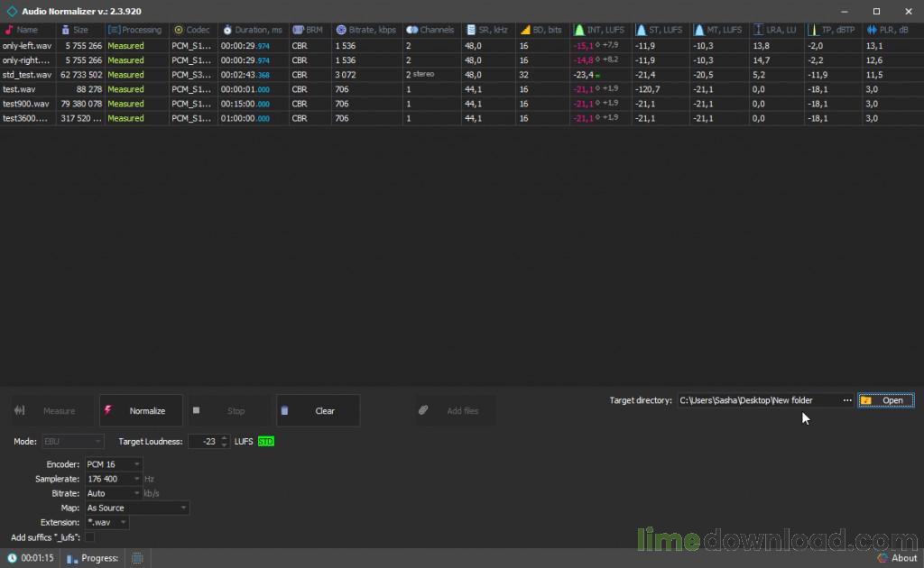Open the Map As Source dropdown
This screenshot has height=568, width=924.
tap(137, 508)
